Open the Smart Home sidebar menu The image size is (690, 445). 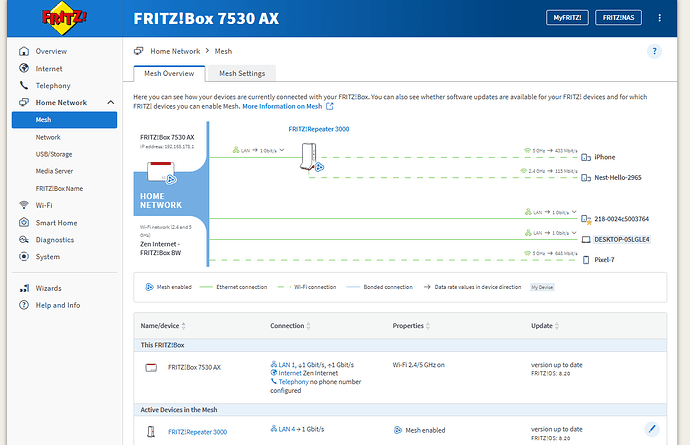(57, 222)
